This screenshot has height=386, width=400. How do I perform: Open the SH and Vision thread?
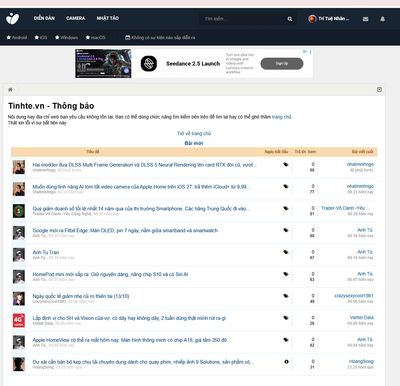129,318
